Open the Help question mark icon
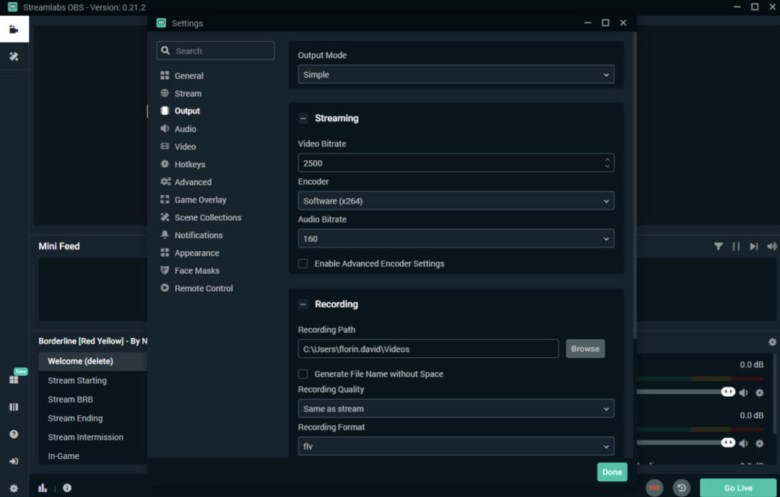 [14, 434]
